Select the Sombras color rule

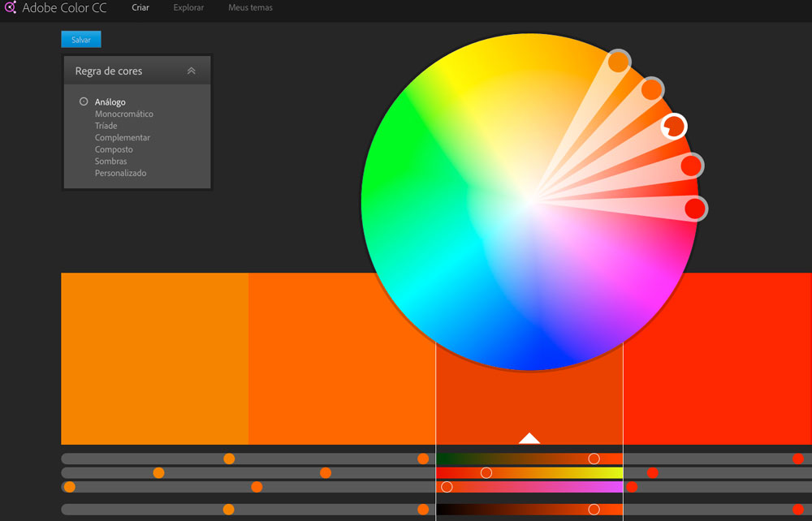click(x=110, y=161)
